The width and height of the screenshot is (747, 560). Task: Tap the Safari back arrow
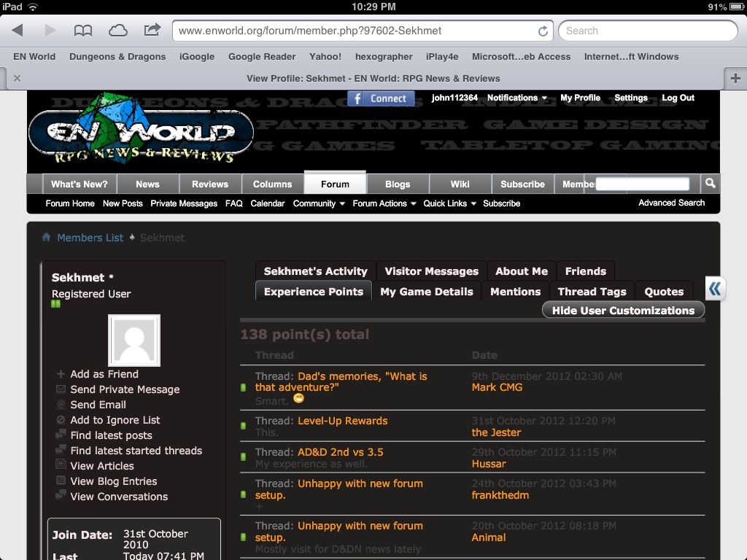click(x=18, y=31)
